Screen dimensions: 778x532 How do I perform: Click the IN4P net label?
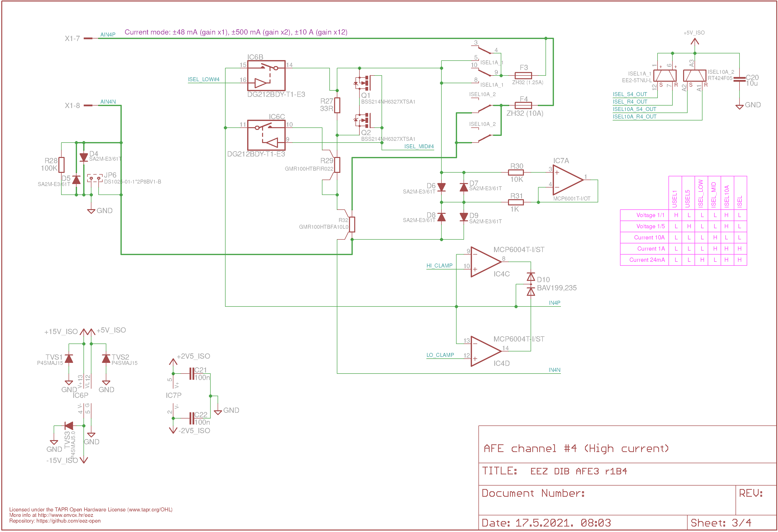point(554,303)
